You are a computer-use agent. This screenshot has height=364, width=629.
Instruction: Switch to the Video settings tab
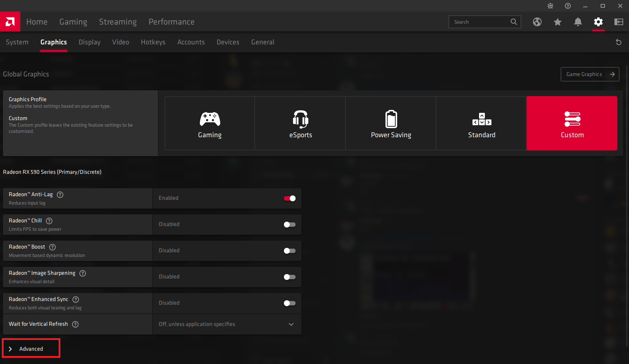point(120,42)
